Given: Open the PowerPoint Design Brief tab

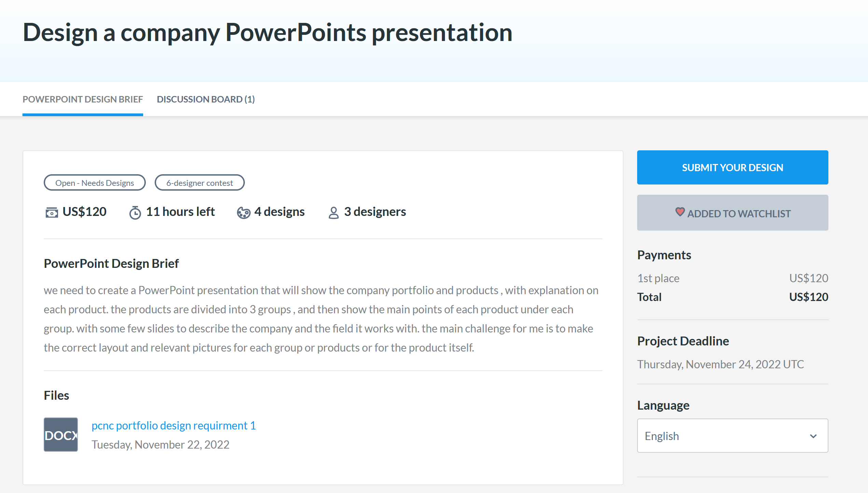Looking at the screenshot, I should (x=83, y=99).
